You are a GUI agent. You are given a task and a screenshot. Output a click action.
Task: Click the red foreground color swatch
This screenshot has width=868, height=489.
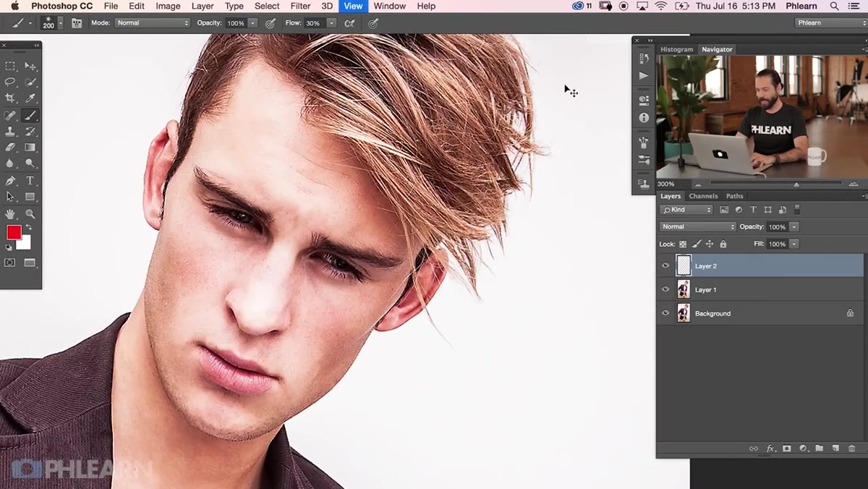[13, 231]
